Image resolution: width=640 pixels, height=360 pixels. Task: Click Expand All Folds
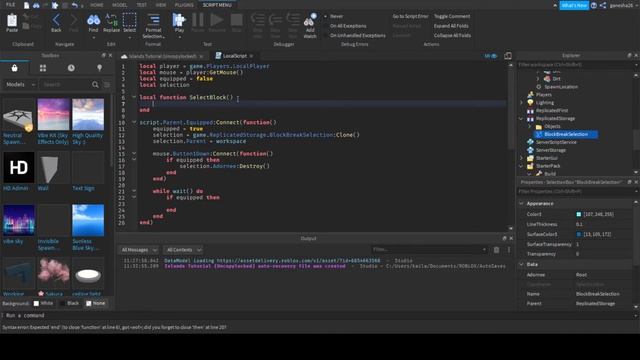click(451, 26)
